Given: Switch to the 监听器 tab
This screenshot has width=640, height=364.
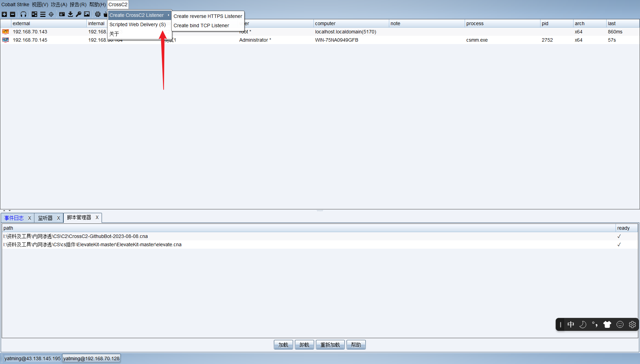Looking at the screenshot, I should coord(45,218).
